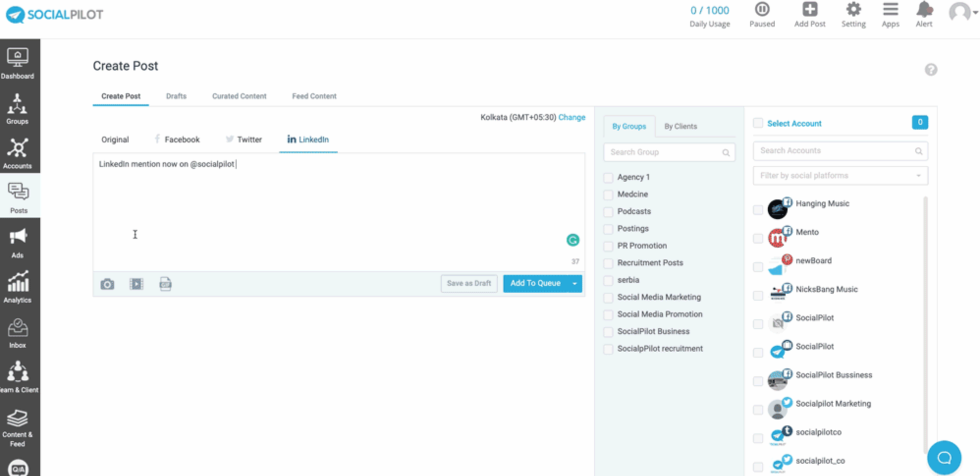Click the Select Account link
This screenshot has width=980, height=476.
pyautogui.click(x=794, y=123)
